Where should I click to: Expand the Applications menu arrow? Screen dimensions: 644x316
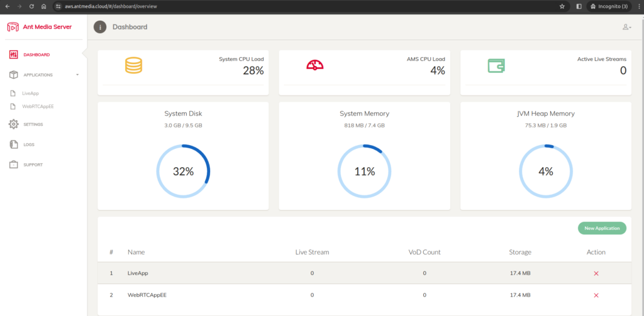click(77, 75)
